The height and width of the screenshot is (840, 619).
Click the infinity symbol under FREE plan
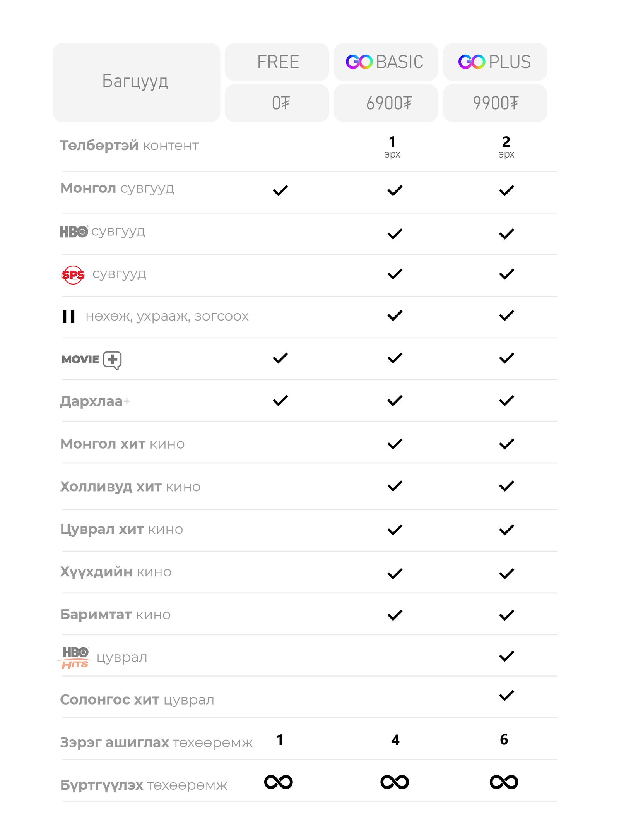[278, 782]
